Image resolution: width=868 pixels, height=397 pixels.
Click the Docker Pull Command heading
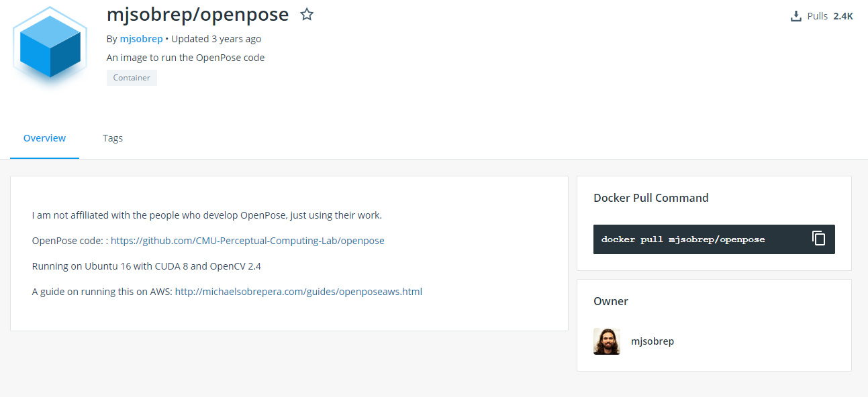coord(650,197)
